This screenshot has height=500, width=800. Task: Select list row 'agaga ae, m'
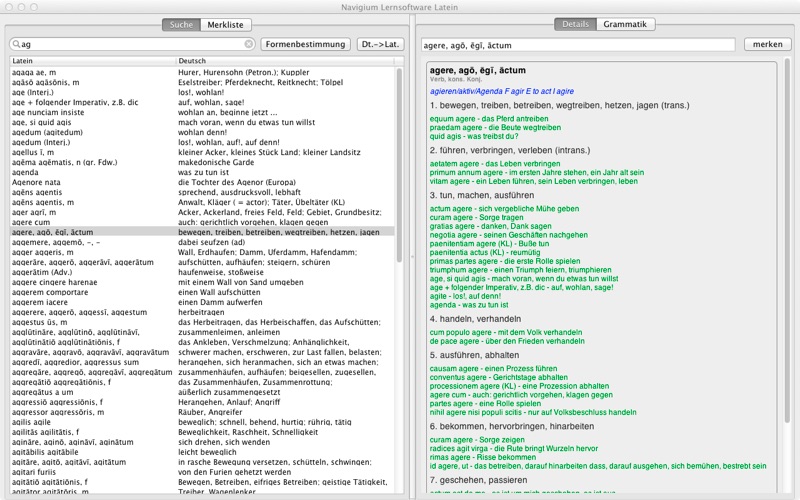(202, 72)
